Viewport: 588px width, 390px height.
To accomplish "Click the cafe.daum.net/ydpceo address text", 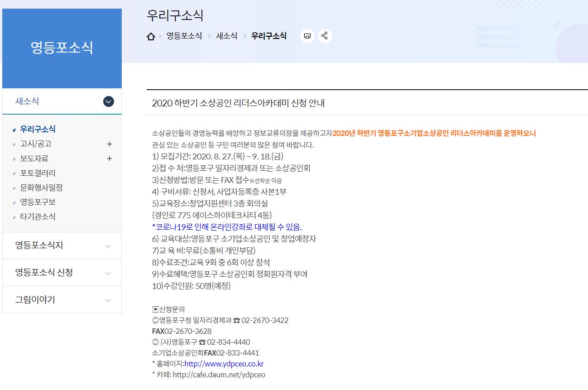I will click(x=219, y=375).
